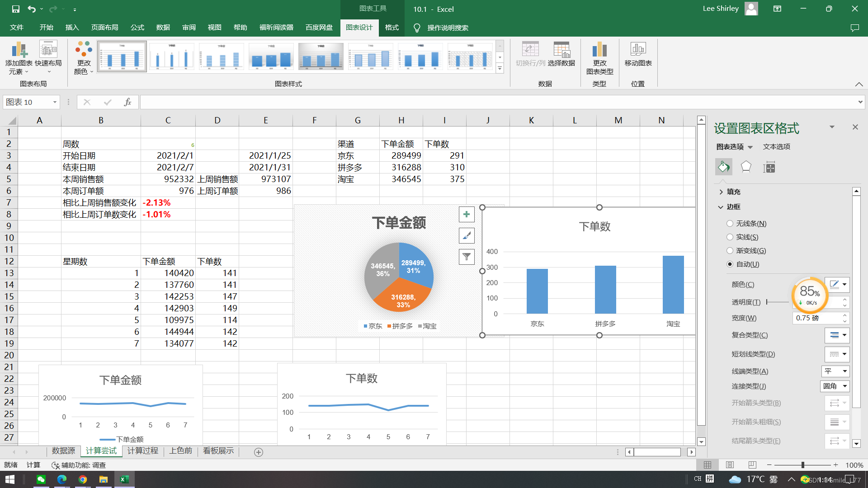868x488 pixels.
Task: Open the 看板展示 worksheet tab
Action: 218,451
